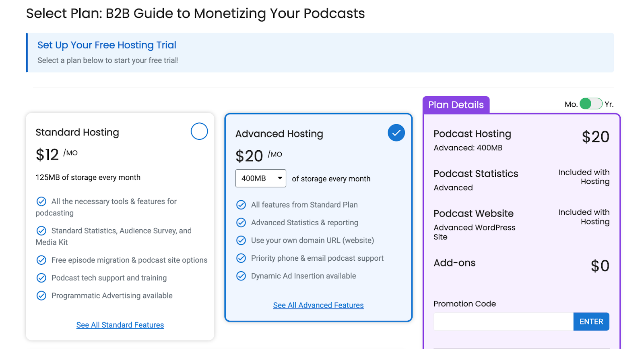The height and width of the screenshot is (349, 644).
Task: Click checkmark icon beside Podcast tech support
Action: pos(41,278)
